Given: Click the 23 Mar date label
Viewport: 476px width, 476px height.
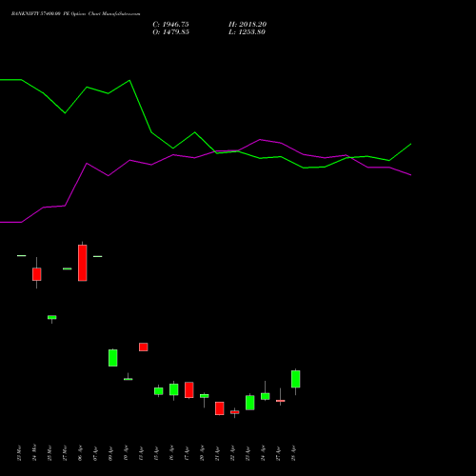Looking at the screenshot, I should (19, 453).
